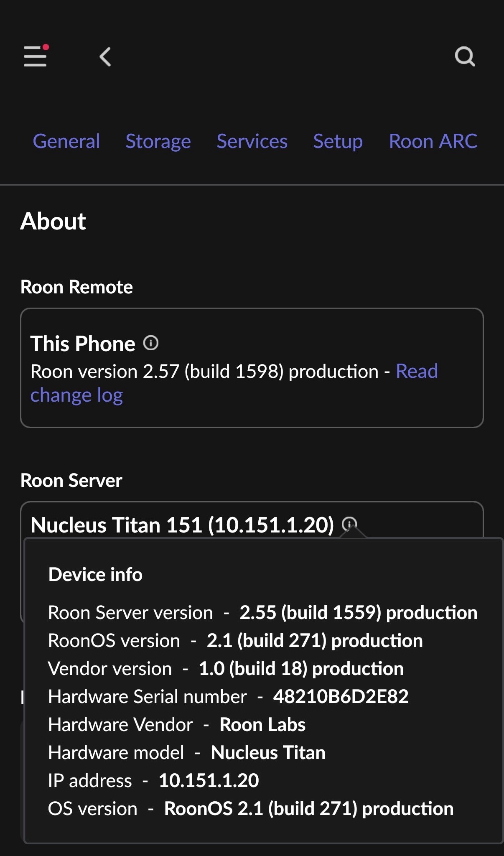This screenshot has height=856, width=504.
Task: Toggle the Nucleus Titan 151 info icon
Action: [x=349, y=523]
